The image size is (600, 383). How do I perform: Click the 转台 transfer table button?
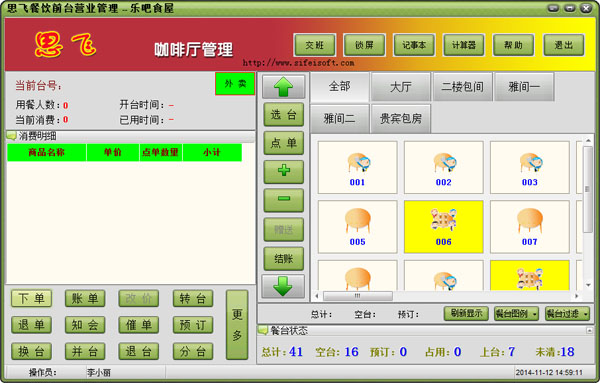coord(193,298)
